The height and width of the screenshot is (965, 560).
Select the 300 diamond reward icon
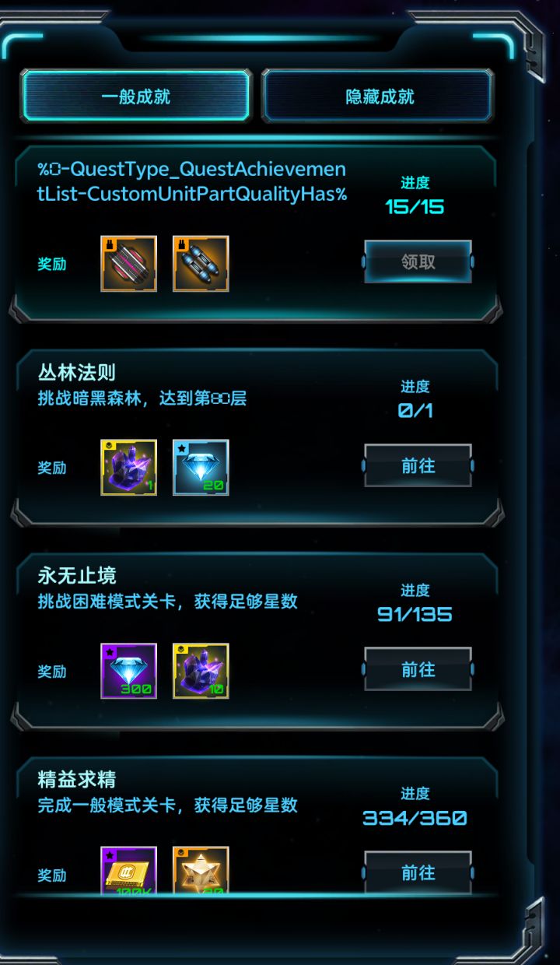128,671
